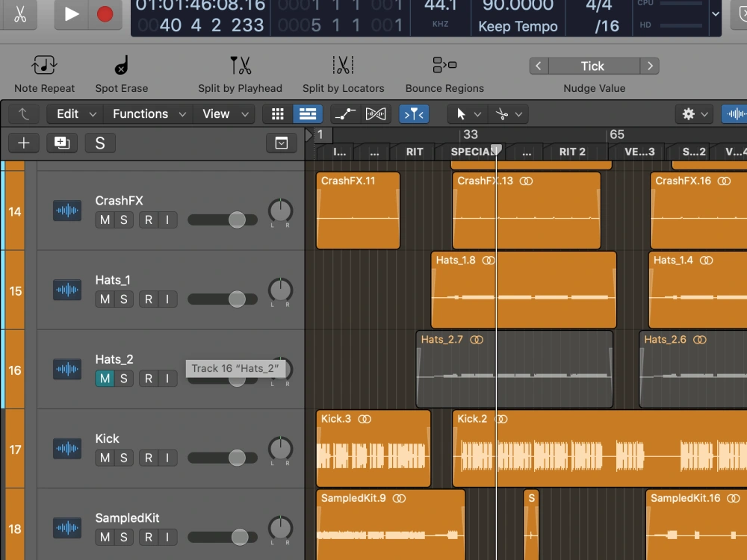Image resolution: width=747 pixels, height=560 pixels.
Task: Click the scissors icon in the control bar
Action: point(19,14)
